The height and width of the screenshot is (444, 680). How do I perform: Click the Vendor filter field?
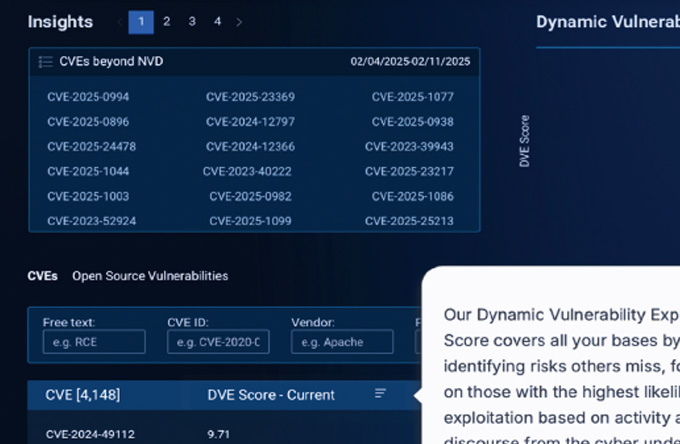tap(342, 342)
